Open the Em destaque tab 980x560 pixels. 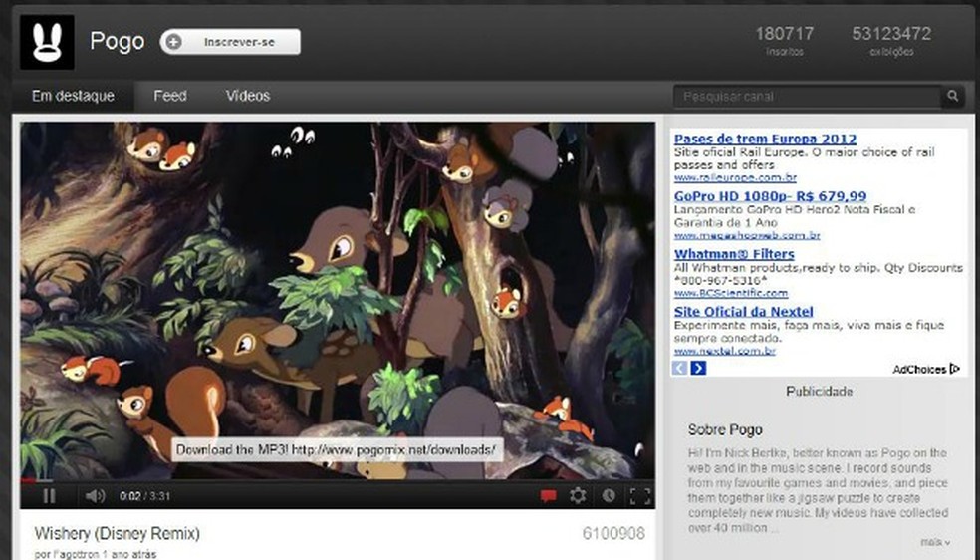point(73,96)
